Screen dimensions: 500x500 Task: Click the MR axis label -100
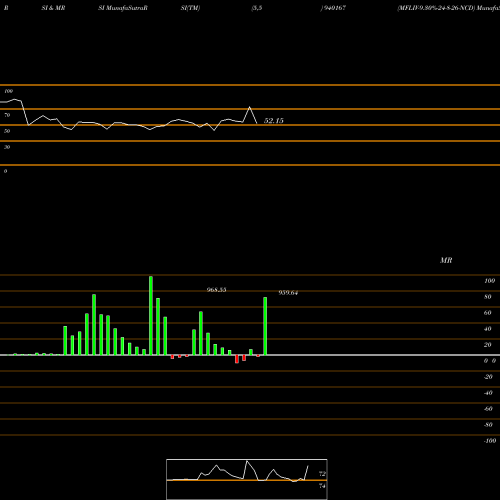click(489, 441)
